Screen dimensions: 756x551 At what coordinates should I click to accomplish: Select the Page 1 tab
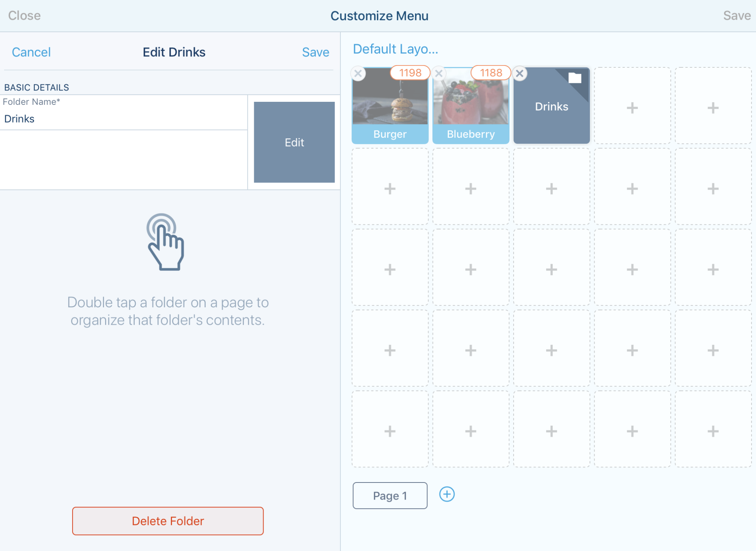390,496
